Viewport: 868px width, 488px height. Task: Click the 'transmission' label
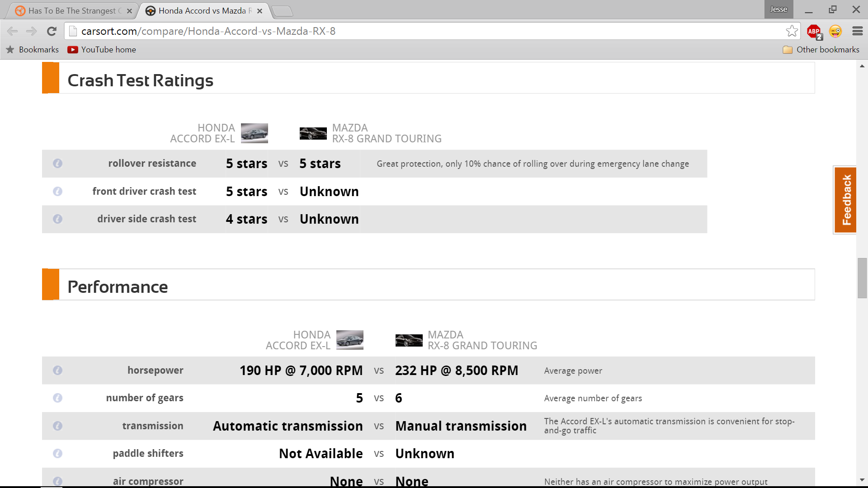click(x=153, y=426)
